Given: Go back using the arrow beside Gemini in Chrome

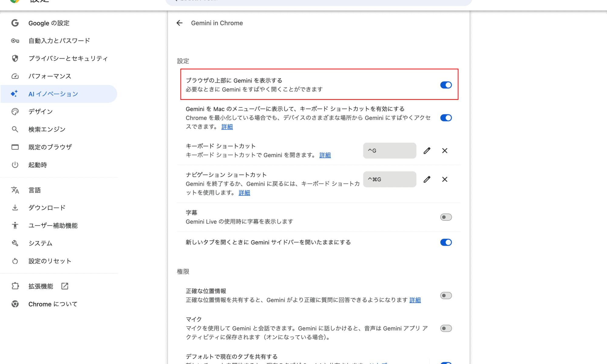Looking at the screenshot, I should click(179, 23).
